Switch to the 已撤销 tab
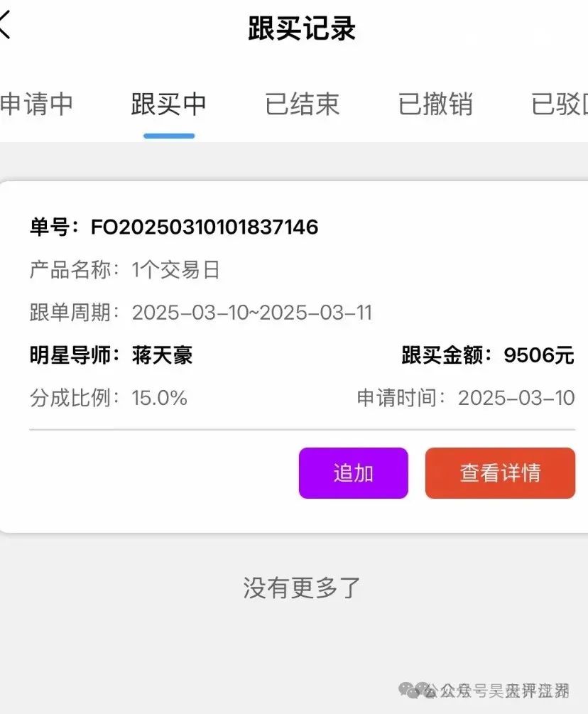The width and height of the screenshot is (588, 714). pyautogui.click(x=435, y=104)
